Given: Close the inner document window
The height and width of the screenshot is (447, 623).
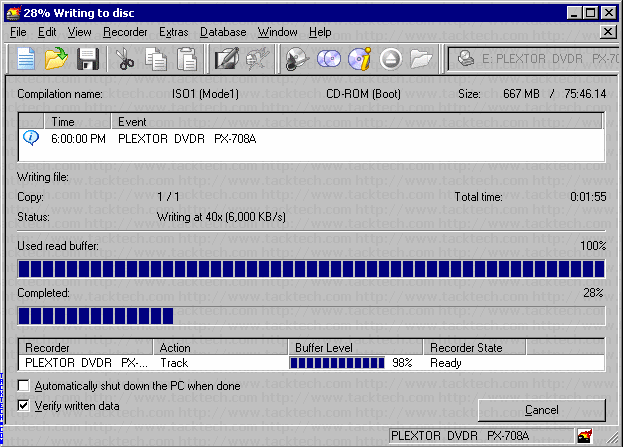Looking at the screenshot, I should [608, 32].
